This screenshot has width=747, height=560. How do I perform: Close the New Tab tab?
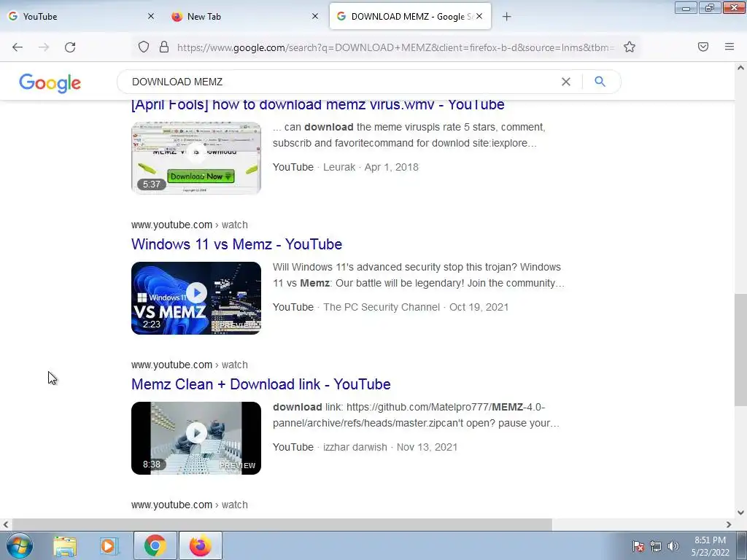[315, 16]
